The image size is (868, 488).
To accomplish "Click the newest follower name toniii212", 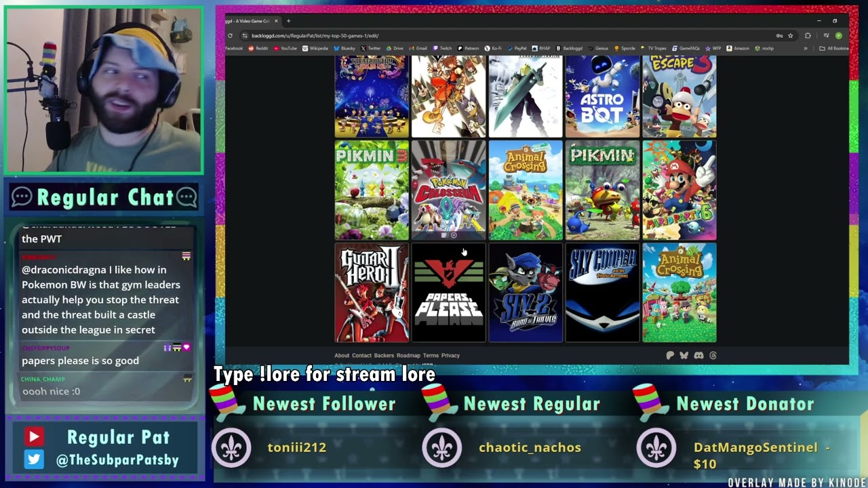I will click(x=297, y=447).
